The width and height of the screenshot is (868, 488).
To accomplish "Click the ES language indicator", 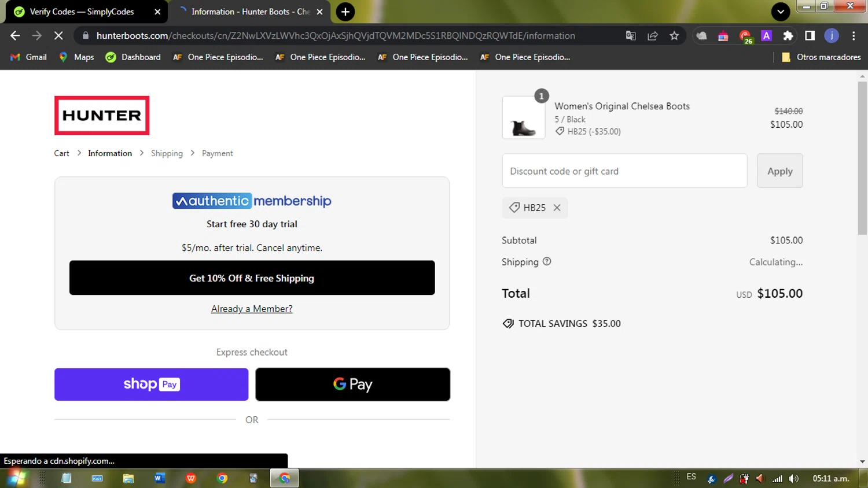I will (x=691, y=477).
